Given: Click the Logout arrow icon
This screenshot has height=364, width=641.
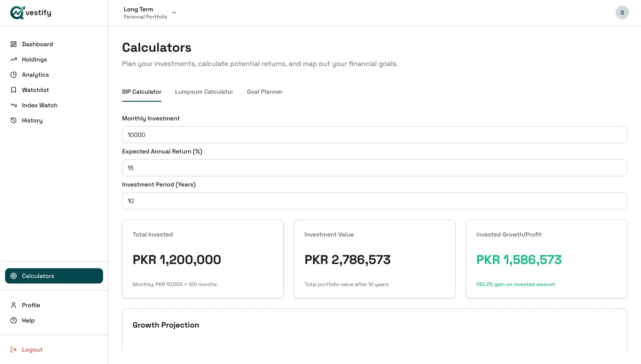Looking at the screenshot, I should [x=13, y=350].
